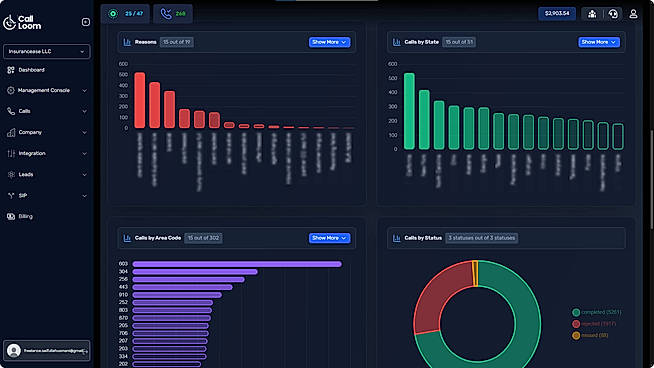
Task: Open the user profile icon in header
Action: tap(633, 14)
